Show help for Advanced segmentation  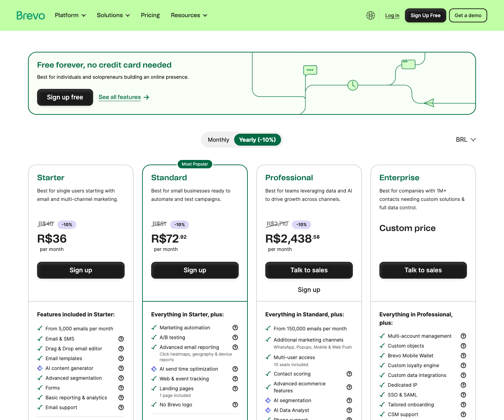121,378
